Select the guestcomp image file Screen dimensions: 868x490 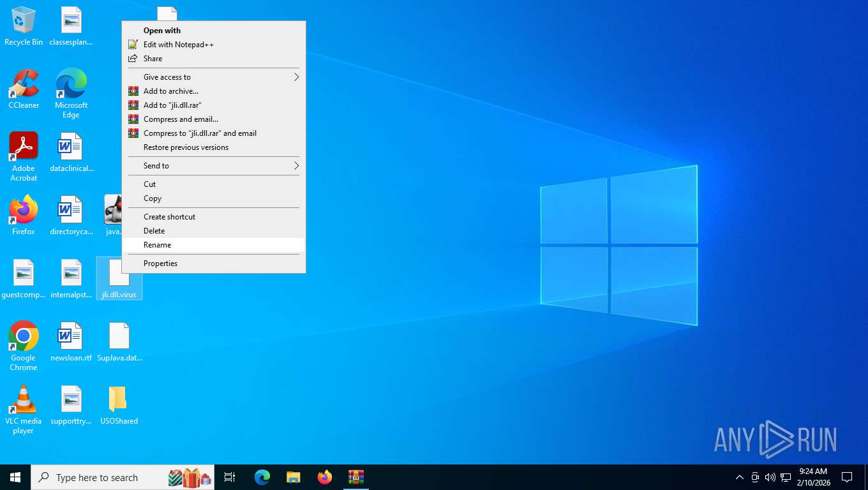24,279
